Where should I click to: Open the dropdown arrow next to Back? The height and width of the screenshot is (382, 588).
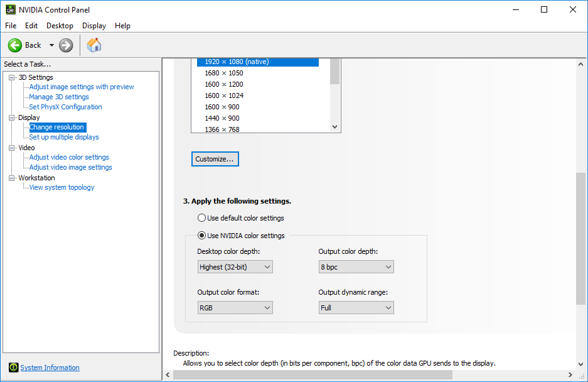pyautogui.click(x=51, y=45)
